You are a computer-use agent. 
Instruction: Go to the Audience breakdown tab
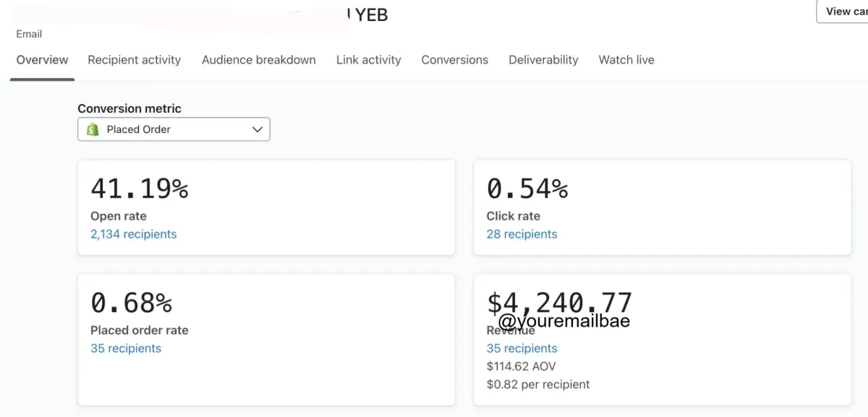(259, 60)
